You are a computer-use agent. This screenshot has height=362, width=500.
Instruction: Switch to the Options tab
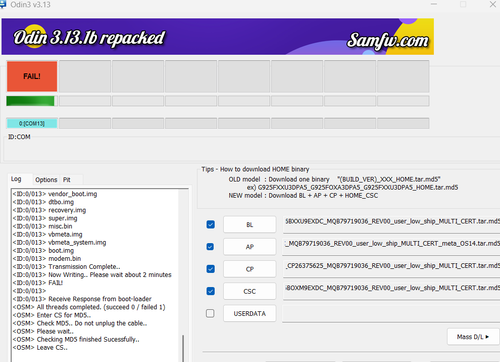click(46, 180)
